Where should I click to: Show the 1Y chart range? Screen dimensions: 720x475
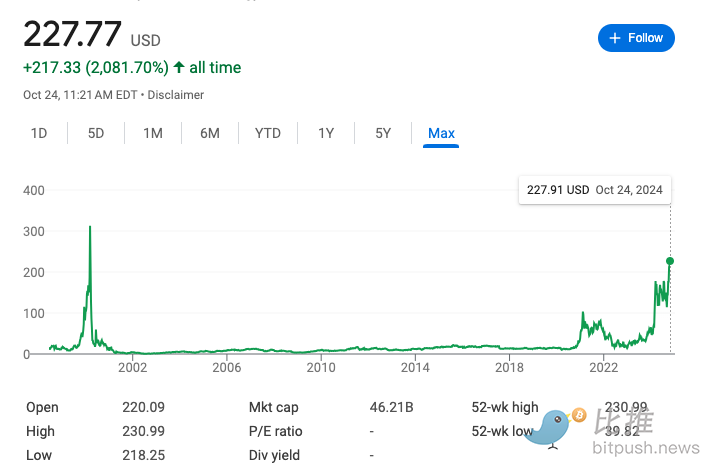click(326, 133)
